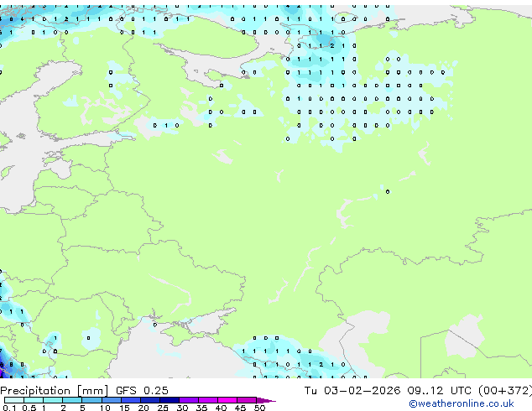Pick the palest legend swatch between 0.1 and 0.5

pyautogui.click(x=14, y=400)
